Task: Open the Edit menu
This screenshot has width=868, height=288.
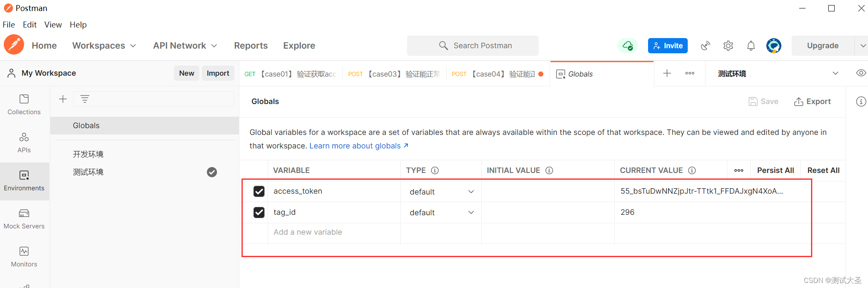Action: pyautogui.click(x=30, y=25)
